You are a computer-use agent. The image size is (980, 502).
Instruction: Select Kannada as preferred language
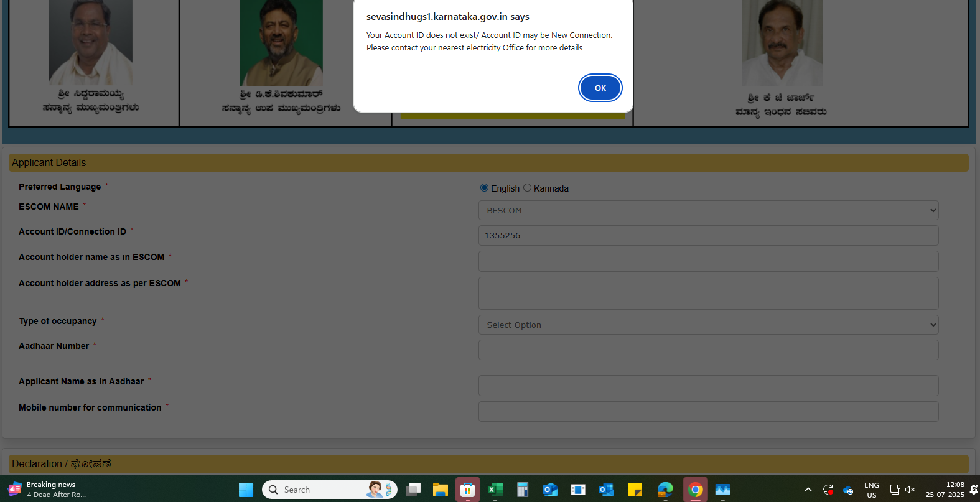[527, 188]
